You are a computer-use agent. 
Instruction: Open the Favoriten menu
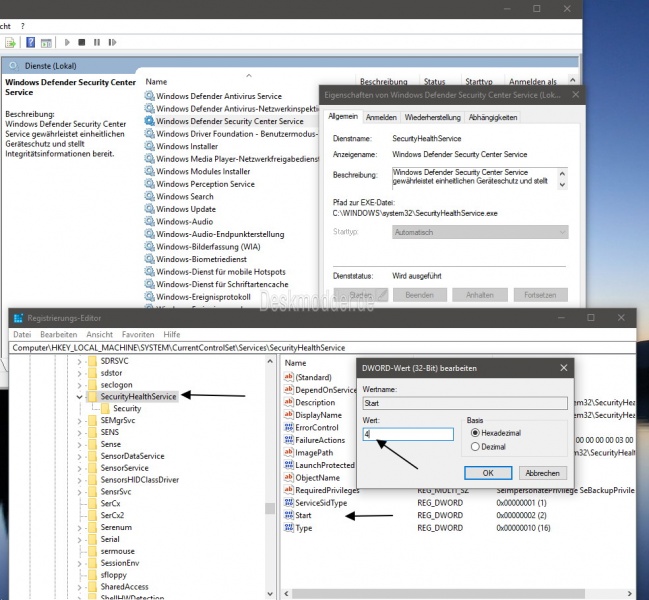click(x=138, y=334)
